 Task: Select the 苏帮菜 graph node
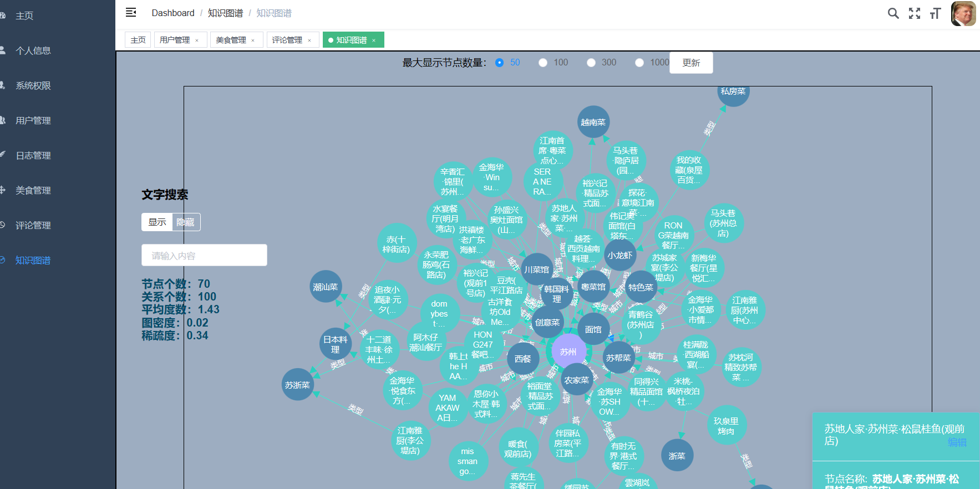coord(618,358)
